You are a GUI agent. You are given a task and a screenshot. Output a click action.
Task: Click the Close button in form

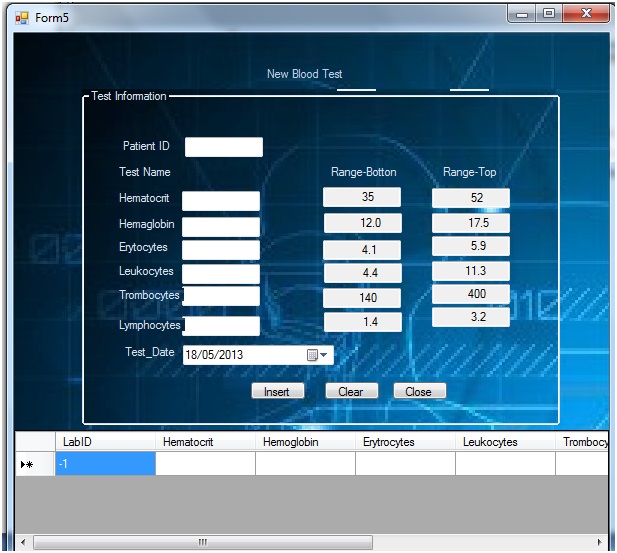418,392
